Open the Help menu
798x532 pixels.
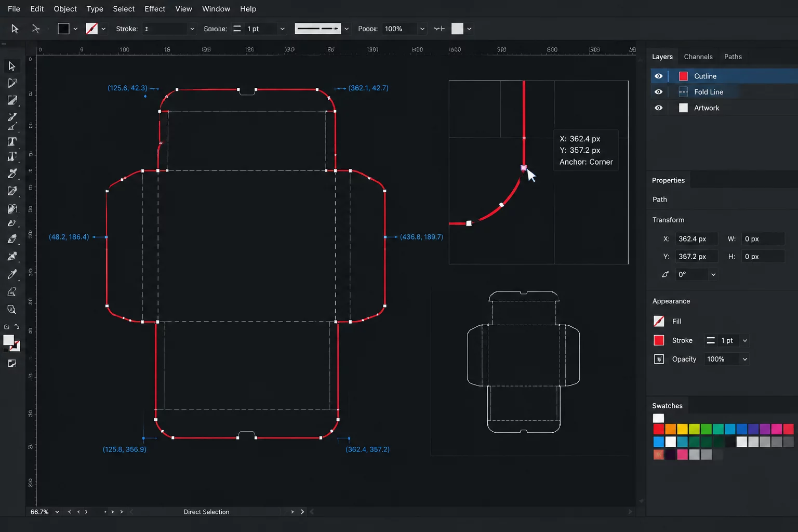coord(248,9)
